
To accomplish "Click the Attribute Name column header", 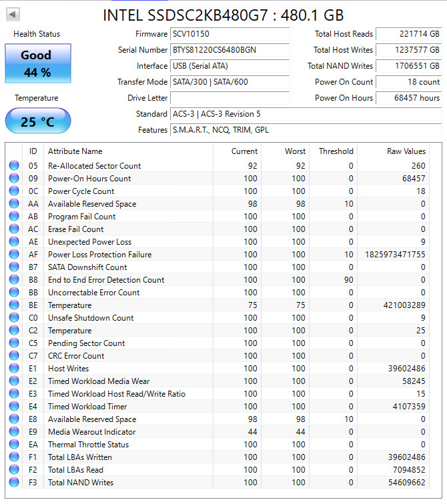I will [x=75, y=151].
